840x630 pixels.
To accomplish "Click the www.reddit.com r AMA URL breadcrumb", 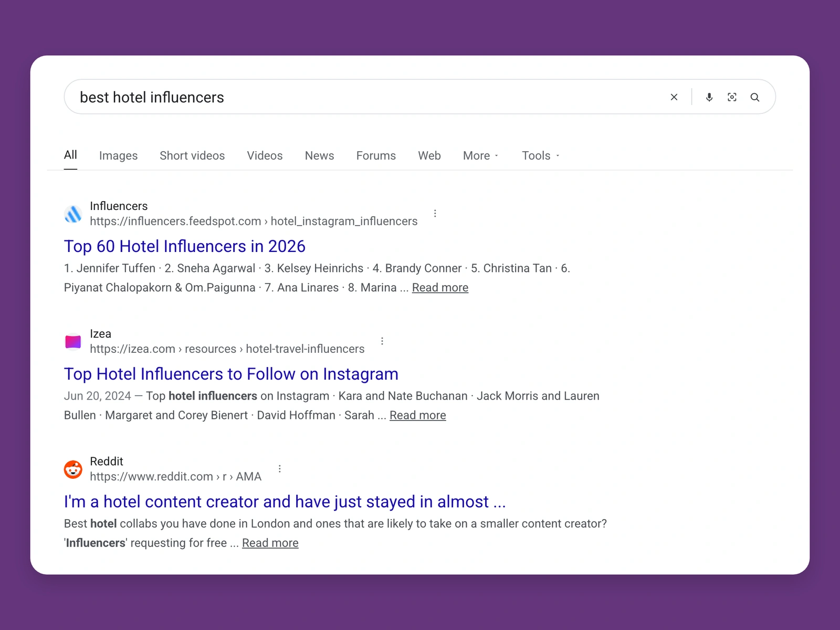I will 175,476.
